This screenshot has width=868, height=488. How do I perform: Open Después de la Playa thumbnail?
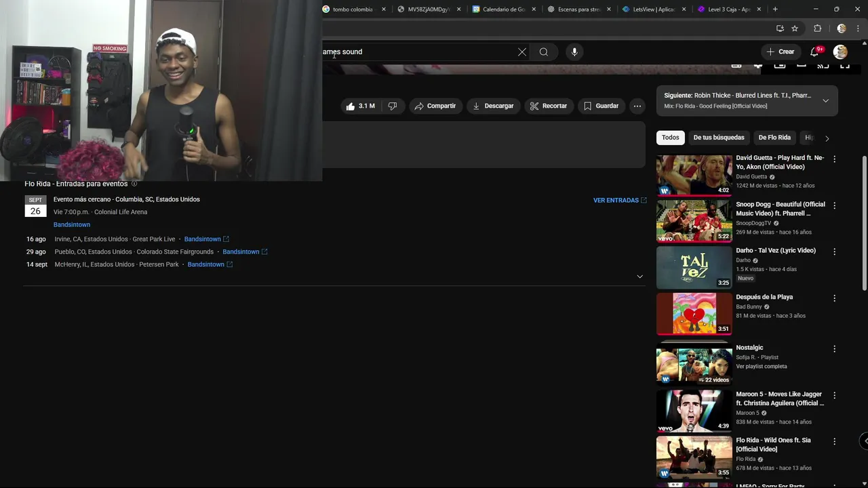[x=694, y=314]
